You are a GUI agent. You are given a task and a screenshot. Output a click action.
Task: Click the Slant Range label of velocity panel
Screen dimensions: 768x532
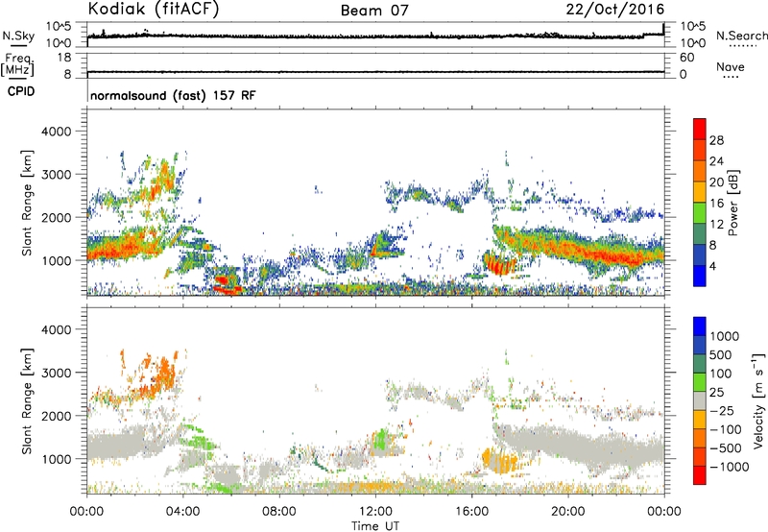[27, 400]
